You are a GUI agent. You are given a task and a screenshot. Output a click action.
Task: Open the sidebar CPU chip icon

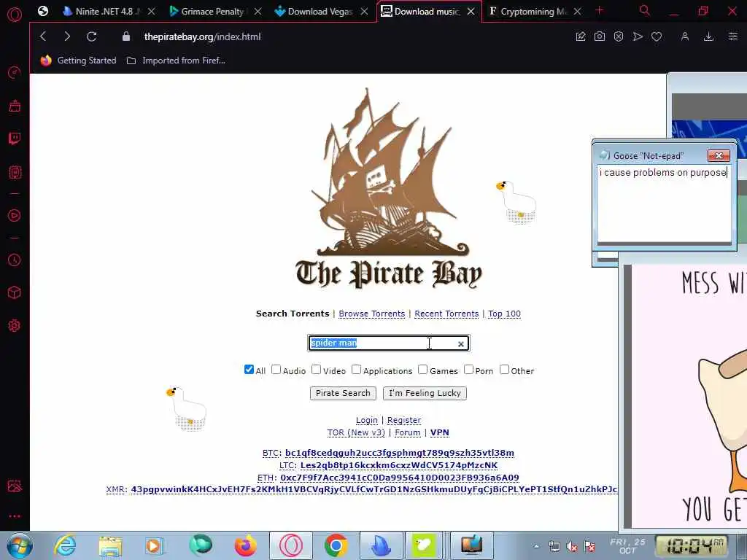point(15,172)
